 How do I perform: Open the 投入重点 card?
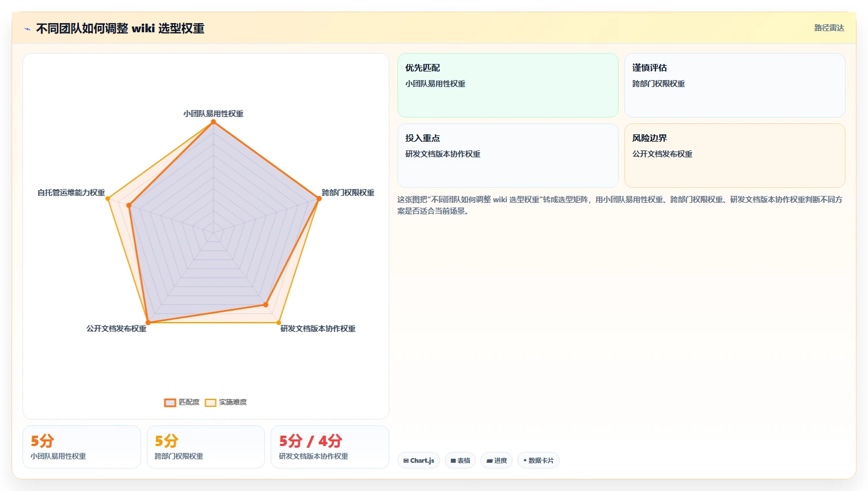click(x=507, y=156)
